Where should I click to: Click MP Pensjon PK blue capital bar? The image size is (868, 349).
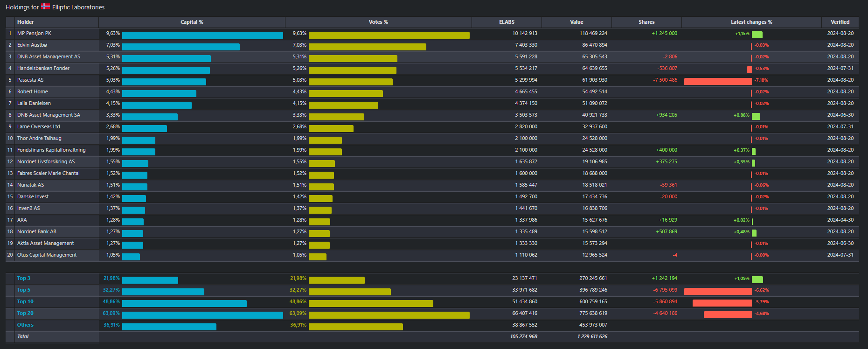point(202,35)
